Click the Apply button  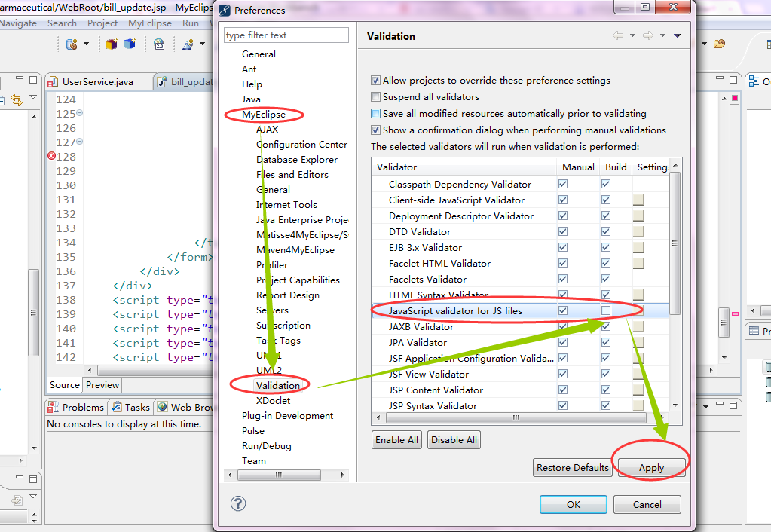651,468
